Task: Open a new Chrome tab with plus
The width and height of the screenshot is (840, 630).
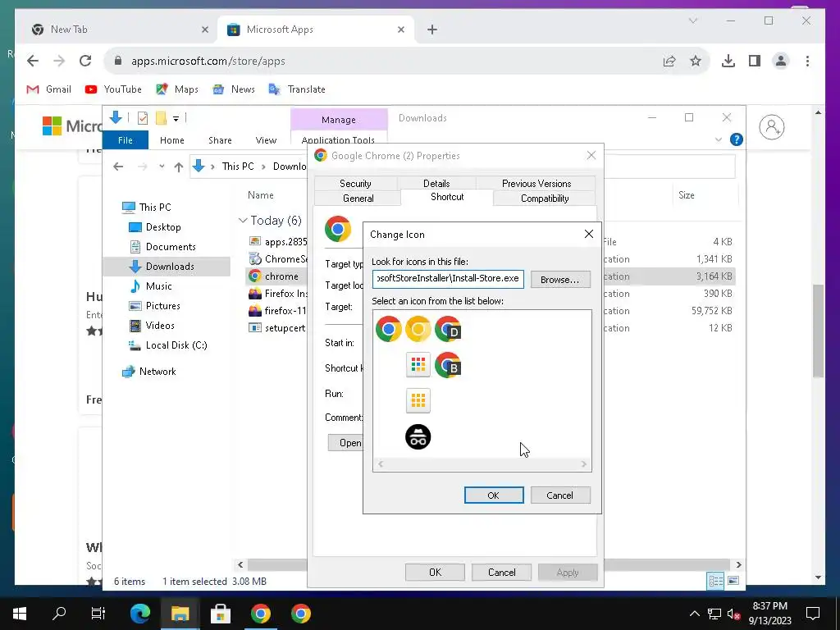Action: pyautogui.click(x=432, y=30)
